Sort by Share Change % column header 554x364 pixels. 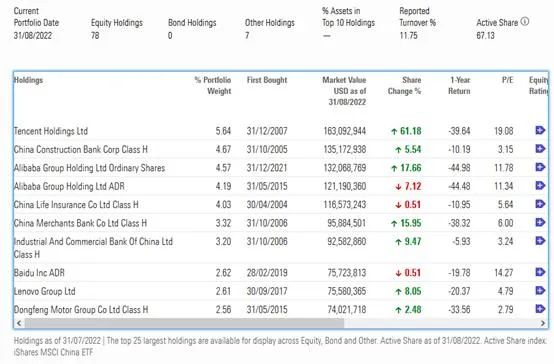tap(405, 86)
